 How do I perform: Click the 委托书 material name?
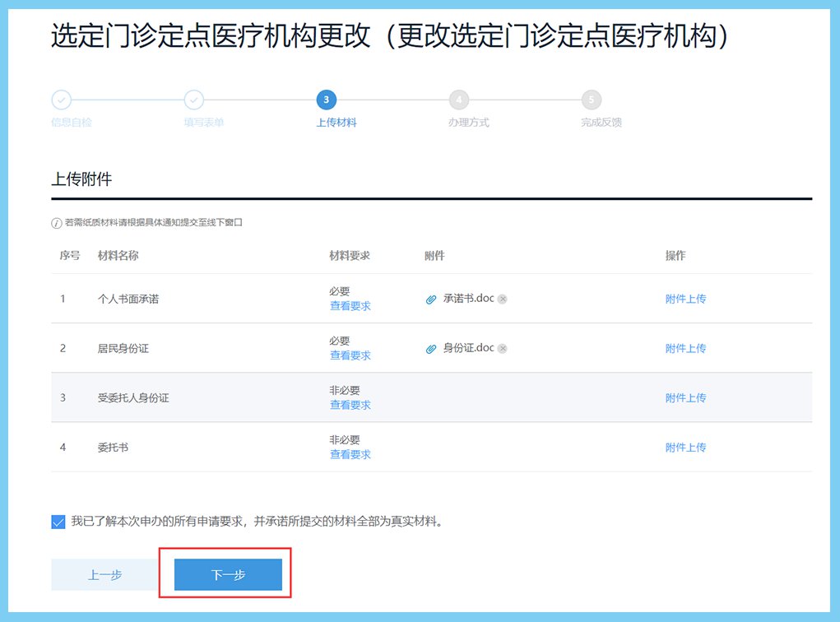pos(113,448)
